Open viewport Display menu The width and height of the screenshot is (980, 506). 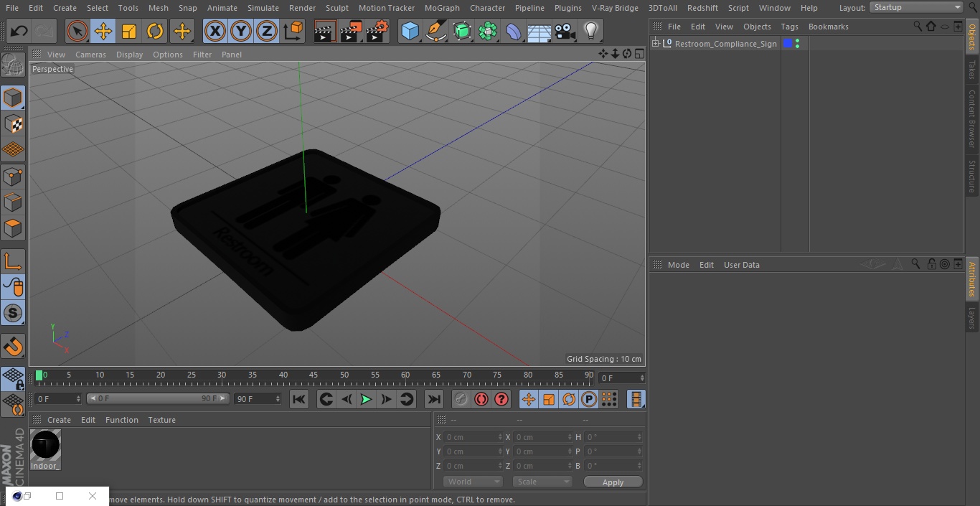[x=129, y=55]
